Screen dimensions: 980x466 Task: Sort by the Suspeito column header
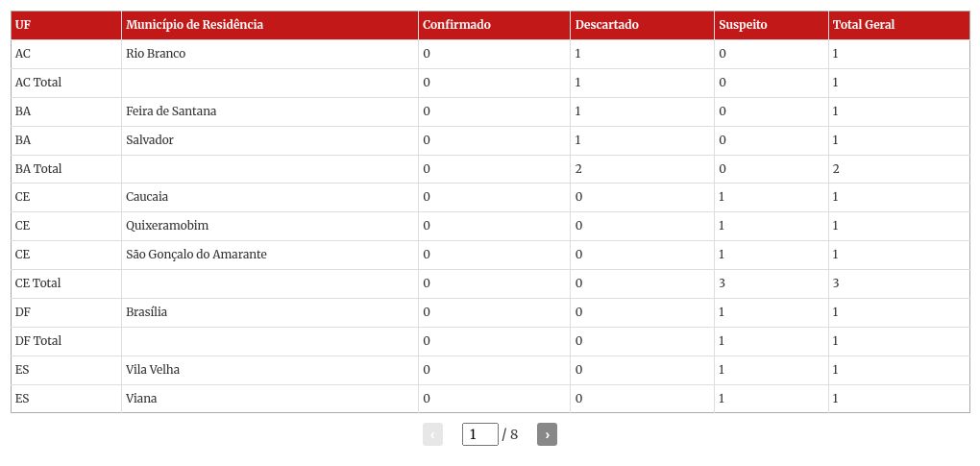point(743,25)
